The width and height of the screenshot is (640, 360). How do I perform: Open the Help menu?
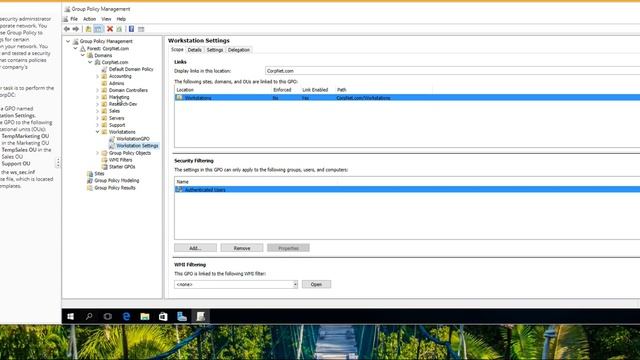[121, 19]
